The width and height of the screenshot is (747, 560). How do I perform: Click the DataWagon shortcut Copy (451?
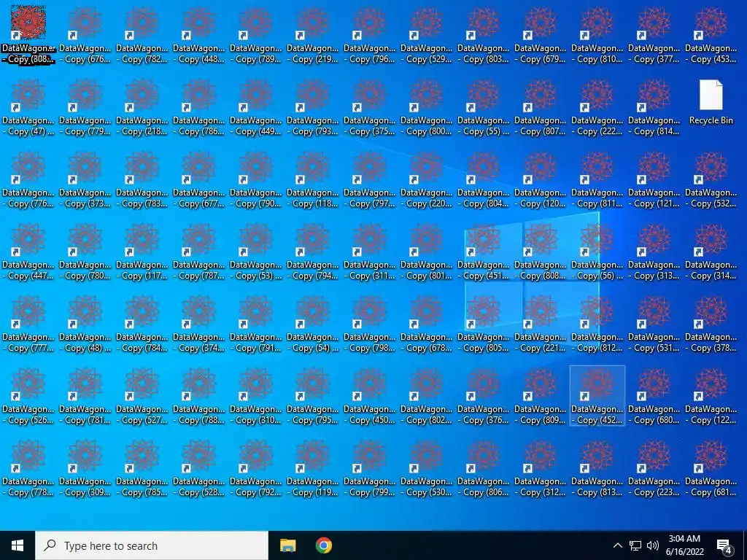coord(484,252)
